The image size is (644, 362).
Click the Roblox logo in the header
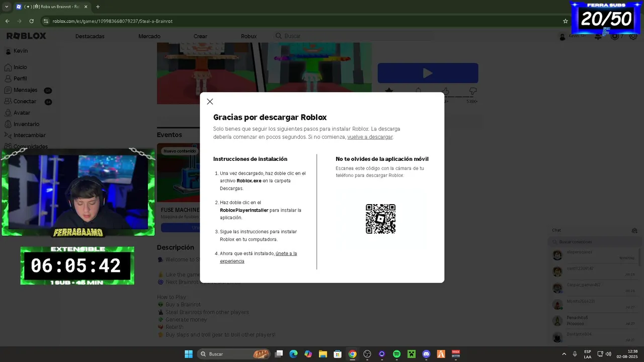[26, 36]
